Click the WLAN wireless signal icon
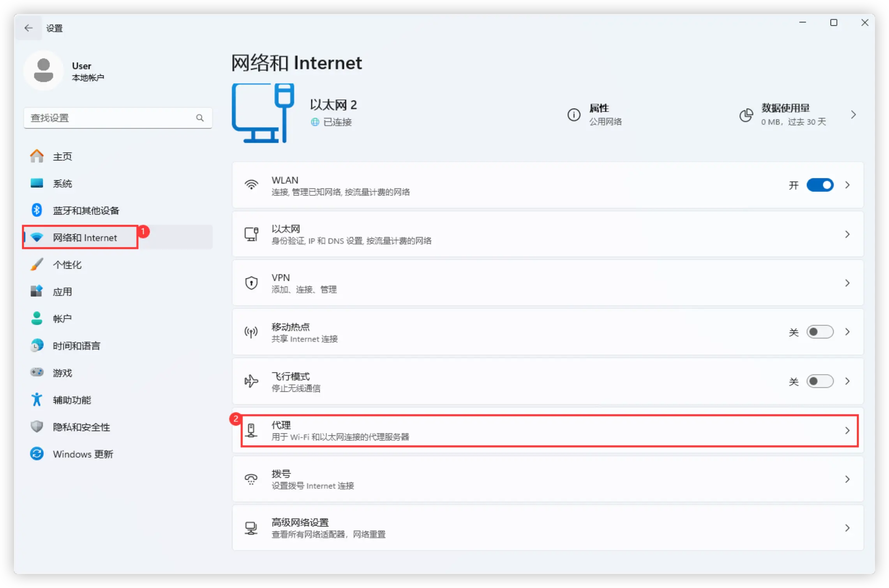Viewport: 889px width, 588px height. (x=251, y=185)
